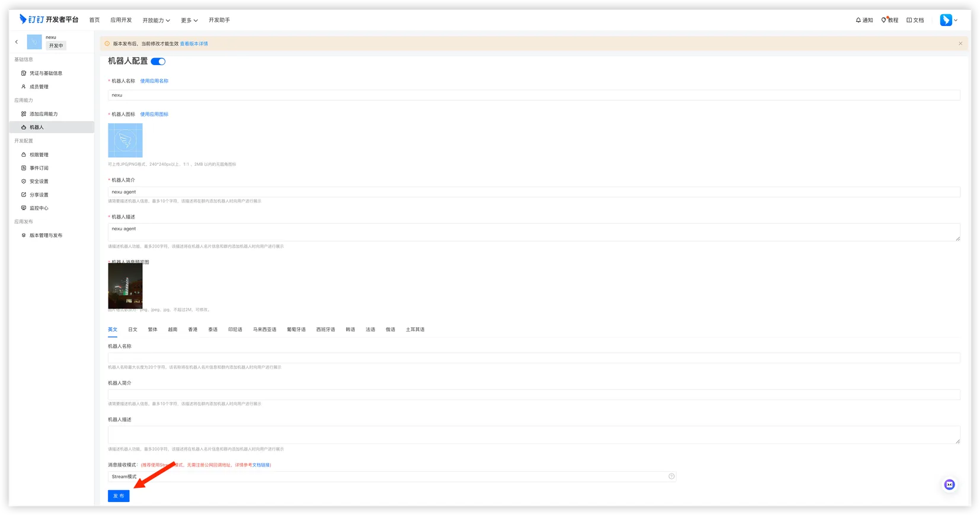The height and width of the screenshot is (515, 980).
Task: Switch to the 马来西亚语 language tab
Action: [x=265, y=330]
